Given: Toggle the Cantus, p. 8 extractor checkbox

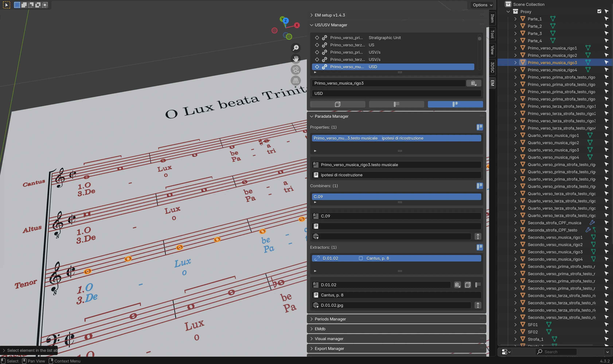Looking at the screenshot, I should click(x=361, y=258).
